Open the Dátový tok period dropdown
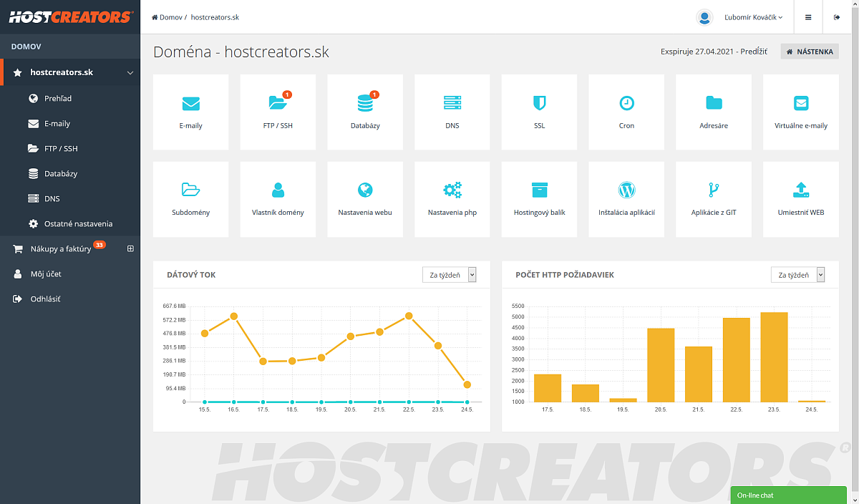The height and width of the screenshot is (504, 859). coord(450,275)
